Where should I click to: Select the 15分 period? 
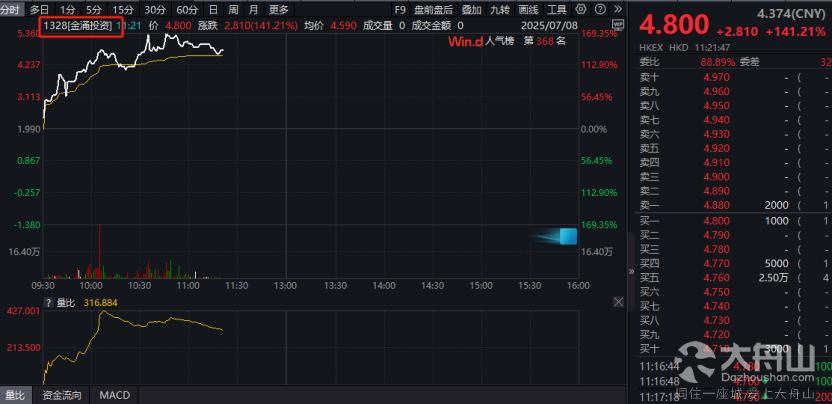(x=124, y=9)
